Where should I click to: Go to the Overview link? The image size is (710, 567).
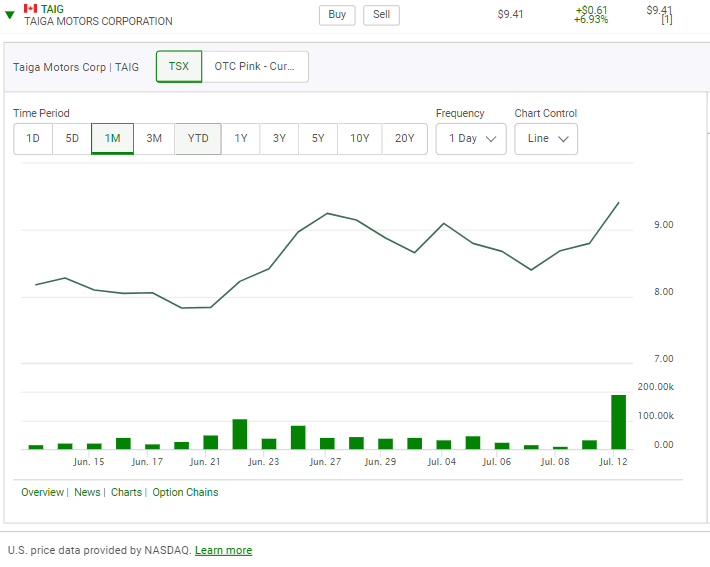[43, 492]
